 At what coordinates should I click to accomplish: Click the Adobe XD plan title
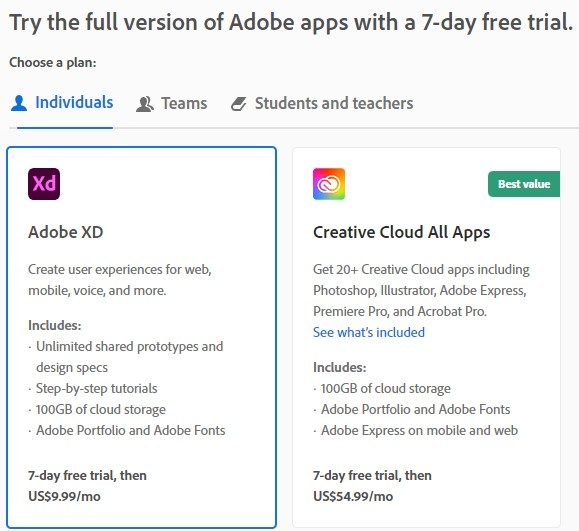coord(66,232)
